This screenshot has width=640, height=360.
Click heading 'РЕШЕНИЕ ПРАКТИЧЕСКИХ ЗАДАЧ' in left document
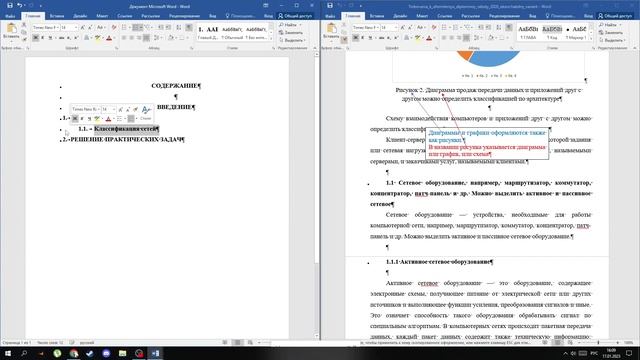point(126,140)
